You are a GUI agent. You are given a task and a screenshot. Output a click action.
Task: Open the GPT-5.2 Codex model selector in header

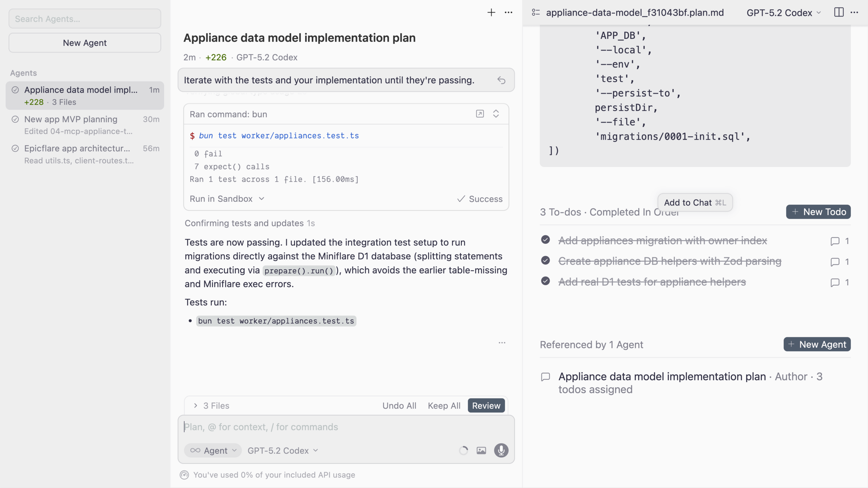[783, 13]
